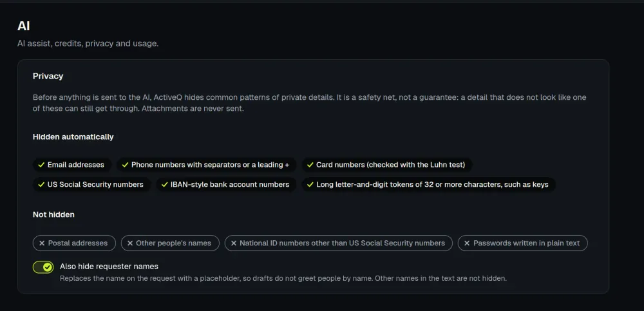The image size is (644, 311).
Task: Click the X icon beside Passwords written in plain text
Action: pyautogui.click(x=466, y=243)
